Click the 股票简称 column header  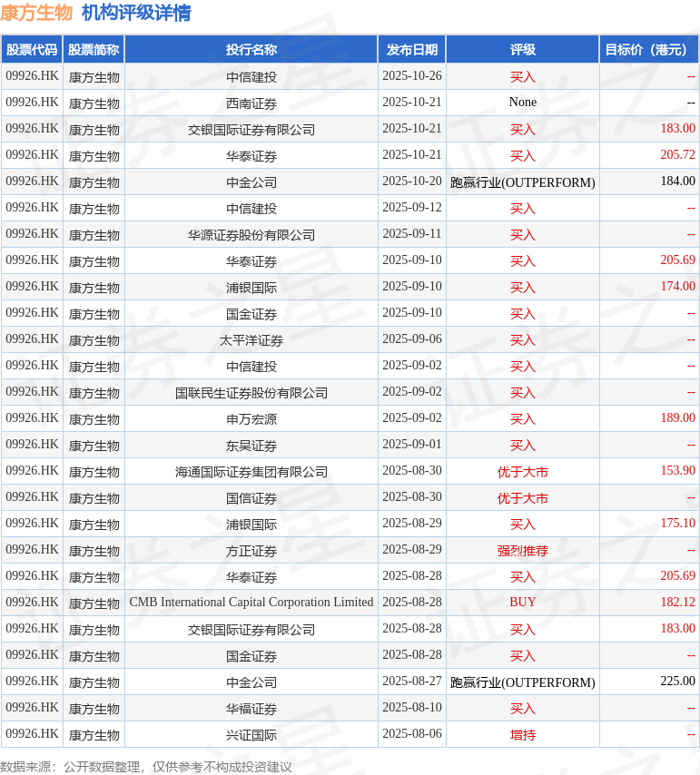tap(94, 49)
